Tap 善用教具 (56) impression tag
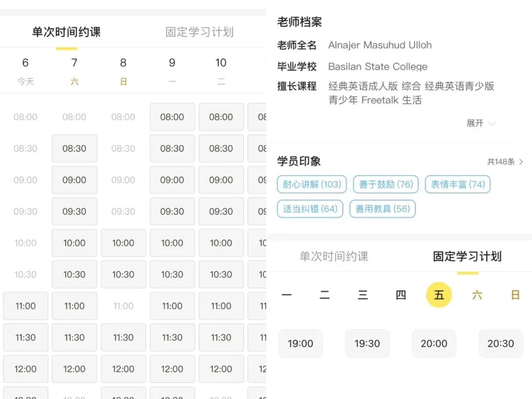 (x=382, y=209)
